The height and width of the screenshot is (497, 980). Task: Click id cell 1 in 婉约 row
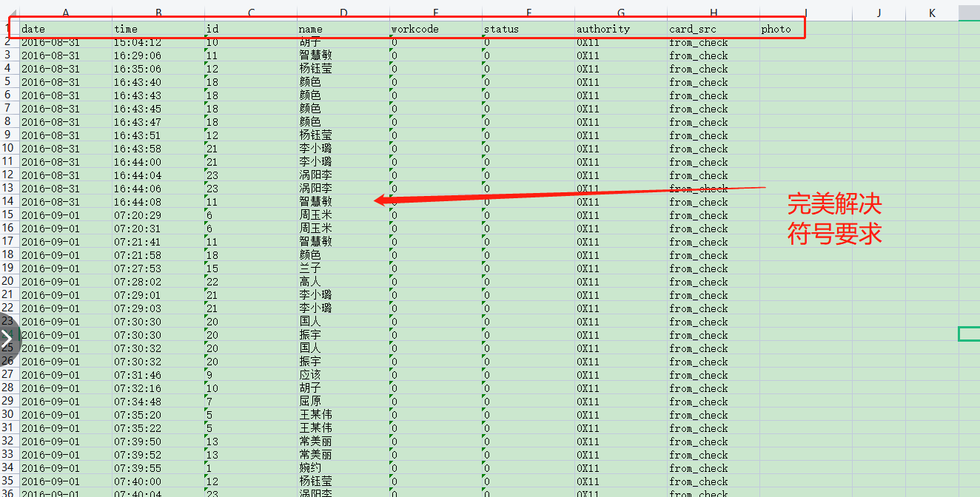(x=251, y=468)
